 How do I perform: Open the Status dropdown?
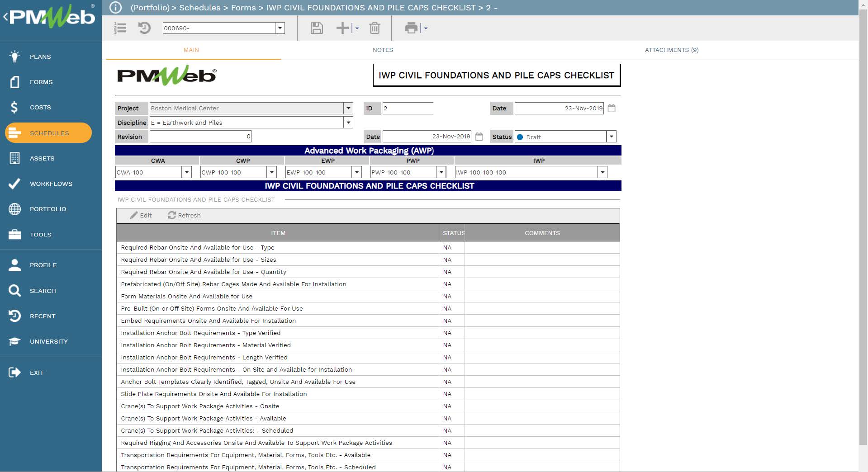point(612,136)
